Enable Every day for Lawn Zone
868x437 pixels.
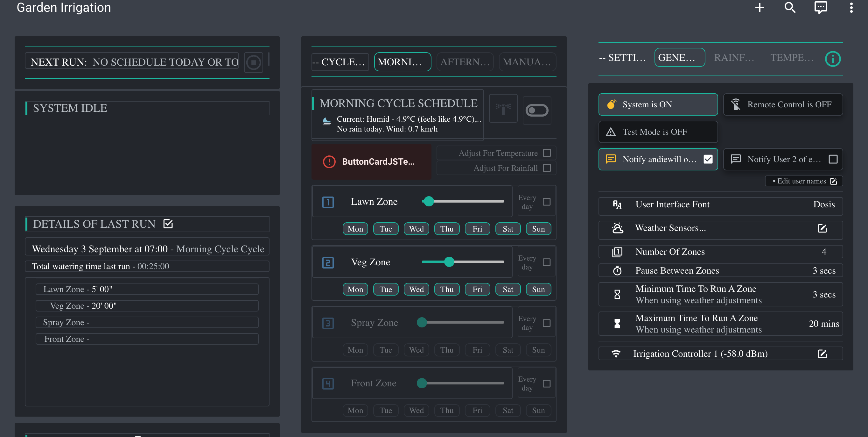[547, 202]
